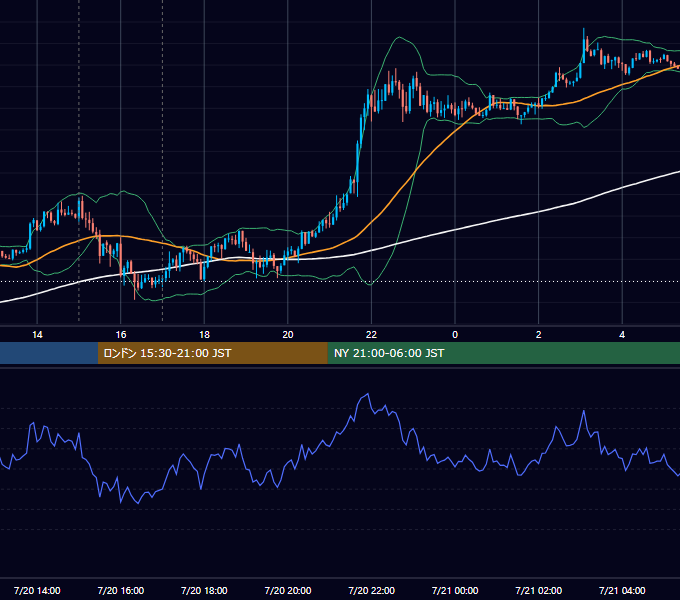
Task: Click the blue session band before London
Action: tap(49, 353)
